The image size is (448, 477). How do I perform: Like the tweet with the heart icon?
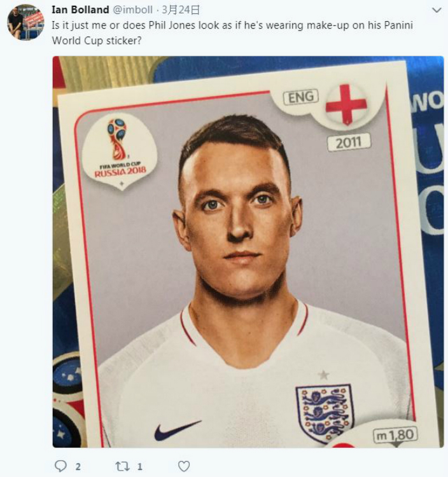(184, 466)
